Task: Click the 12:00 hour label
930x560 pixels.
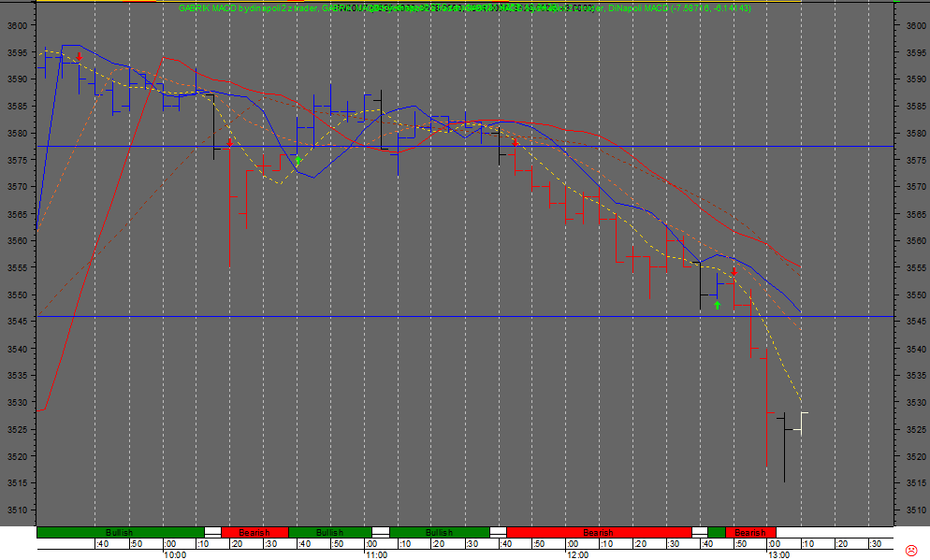Action: tap(577, 555)
